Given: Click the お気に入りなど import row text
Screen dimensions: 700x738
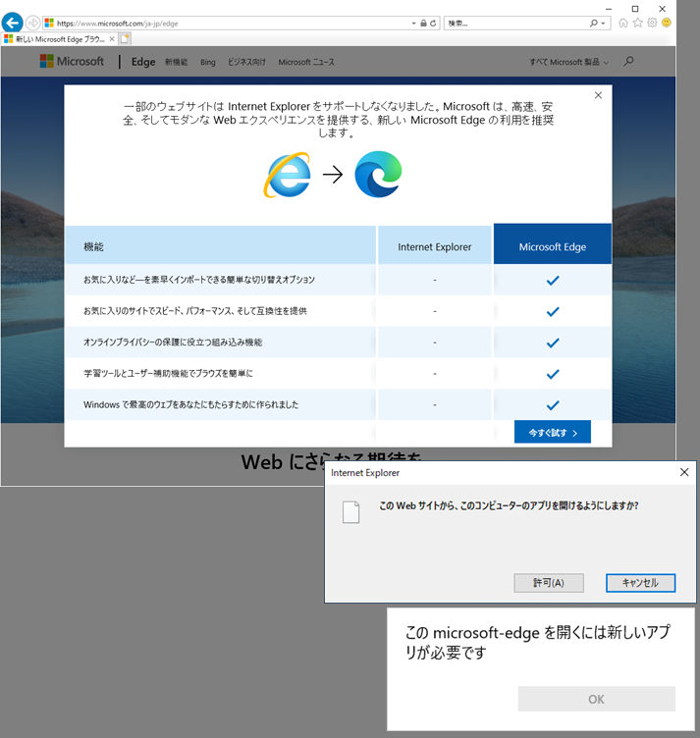Looking at the screenshot, I should click(199, 280).
